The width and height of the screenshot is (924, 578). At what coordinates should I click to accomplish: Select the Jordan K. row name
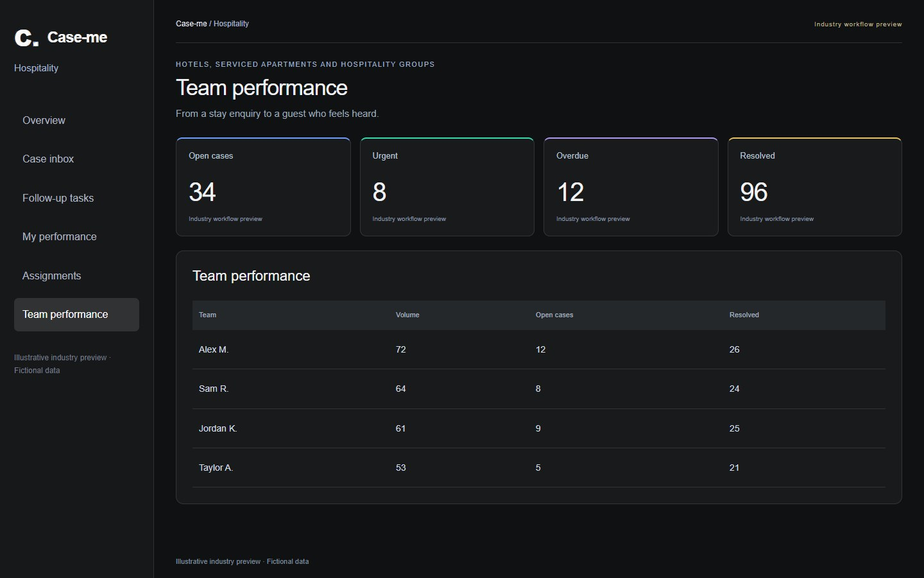click(218, 428)
